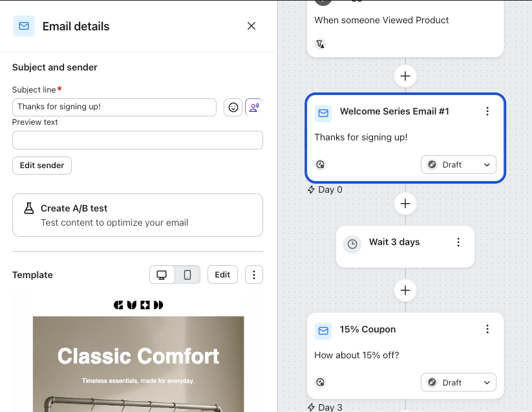Open 15% Coupon email options menu

pos(487,329)
